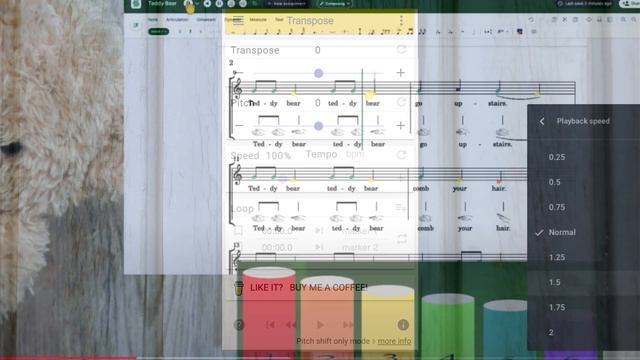The image size is (640, 360).
Task: Click the Last save status indicator
Action: [586, 4]
